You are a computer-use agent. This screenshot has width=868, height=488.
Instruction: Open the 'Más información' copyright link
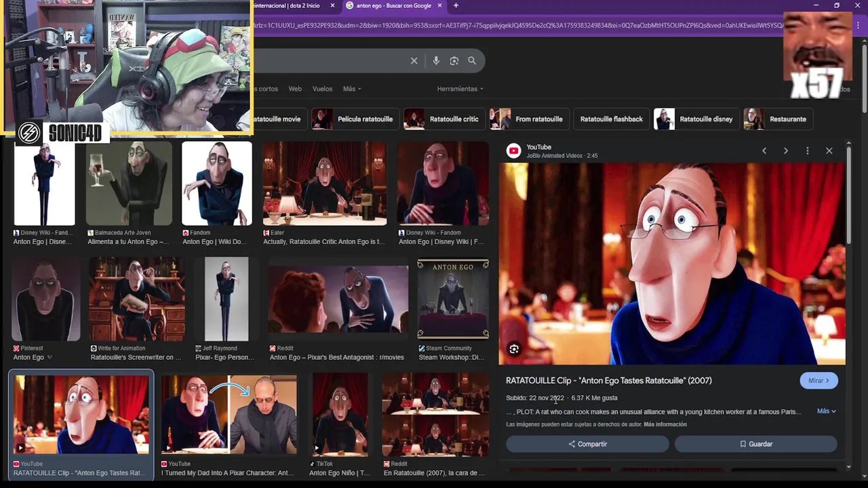tap(665, 424)
